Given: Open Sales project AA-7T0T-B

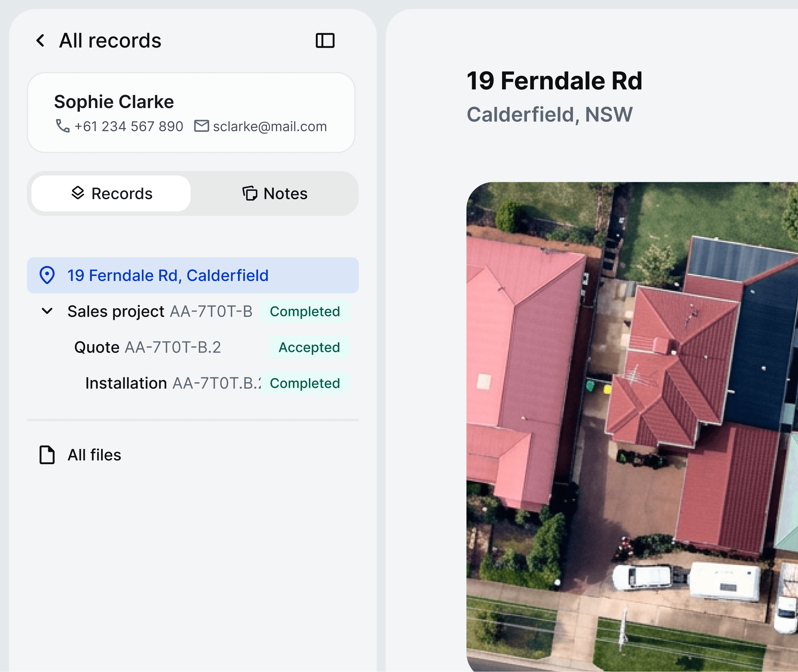Looking at the screenshot, I should [160, 312].
